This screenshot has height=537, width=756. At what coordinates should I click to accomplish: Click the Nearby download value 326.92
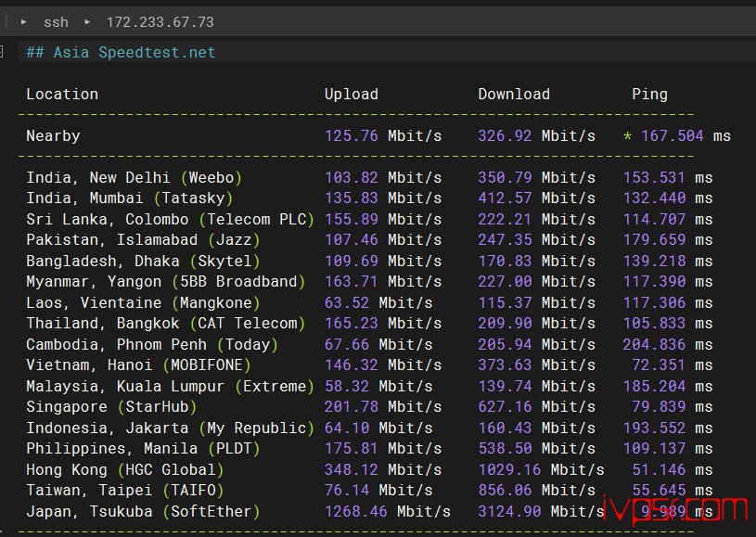[505, 136]
